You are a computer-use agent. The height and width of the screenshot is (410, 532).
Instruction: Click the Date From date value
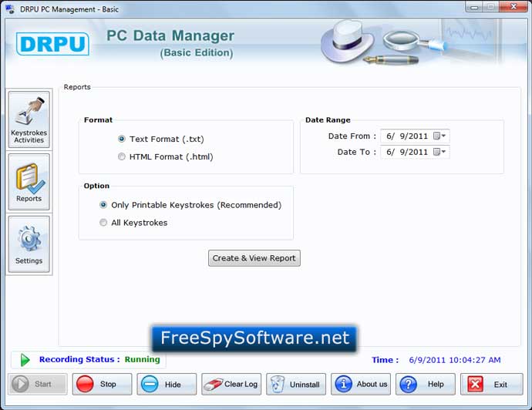[x=407, y=136]
